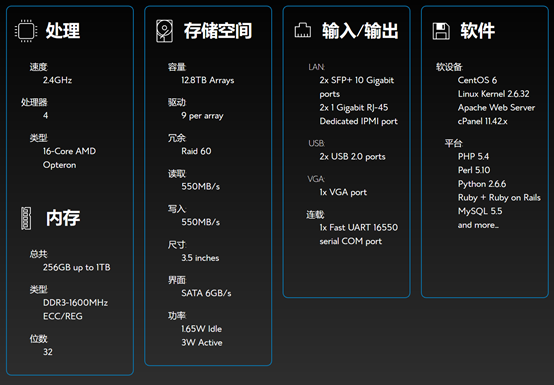Click the memory module icon
554x385 pixels.
26,218
